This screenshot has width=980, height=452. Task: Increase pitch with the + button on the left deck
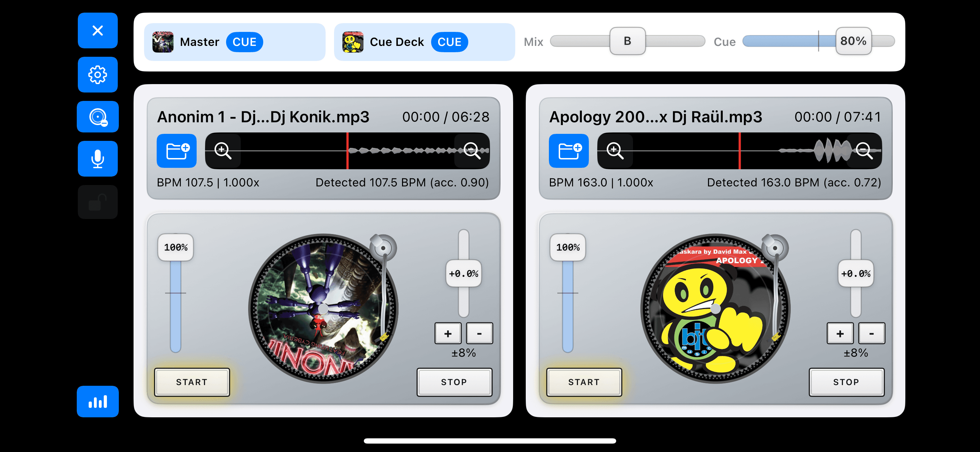448,333
